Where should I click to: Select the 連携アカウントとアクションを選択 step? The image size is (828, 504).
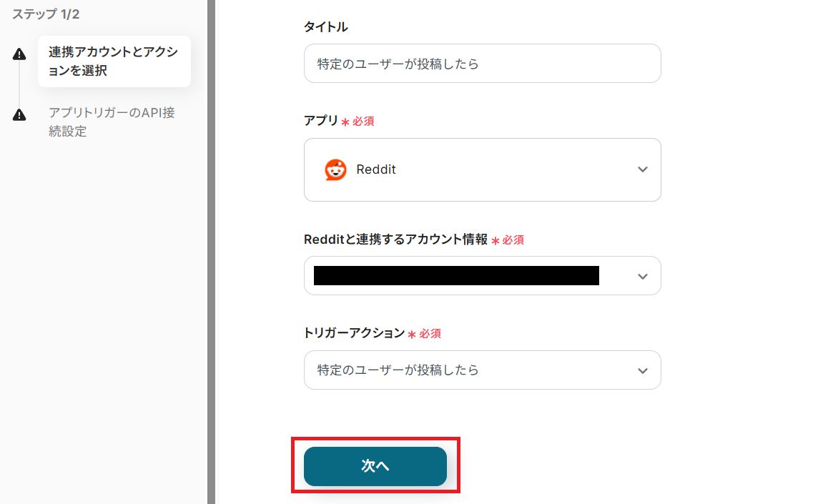coord(114,61)
